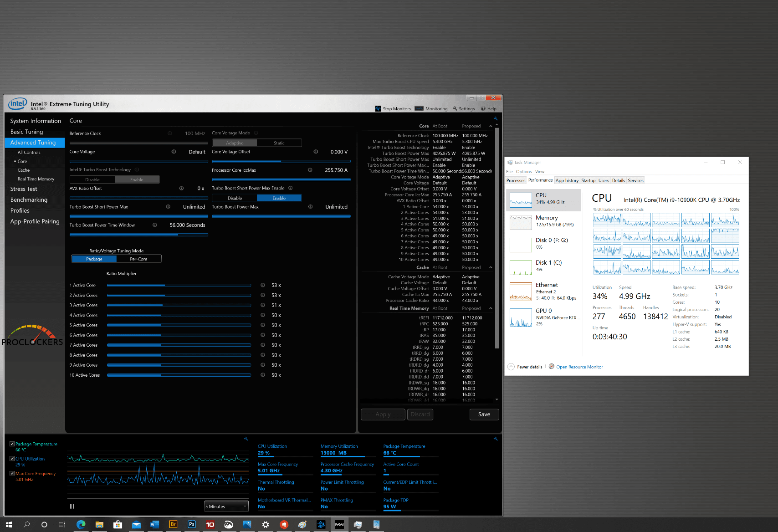The image size is (778, 532).
Task: Set Core Voltage Mode to Adaptive
Action: 235,143
